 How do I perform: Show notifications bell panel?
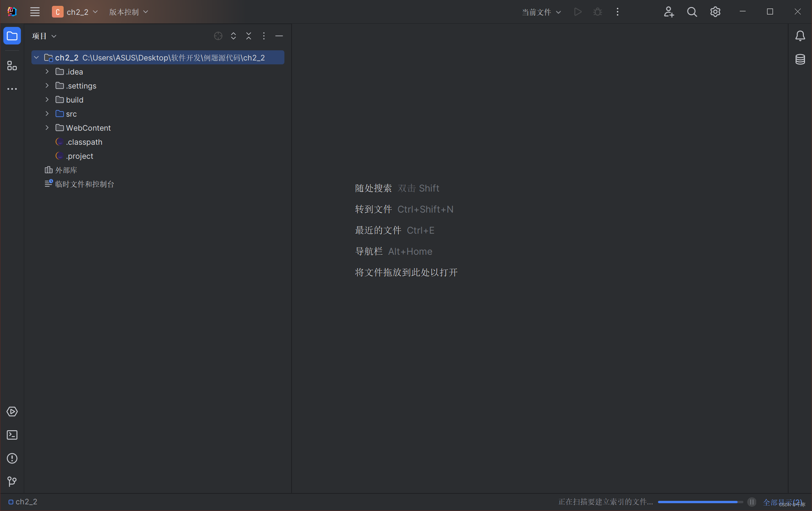point(800,36)
